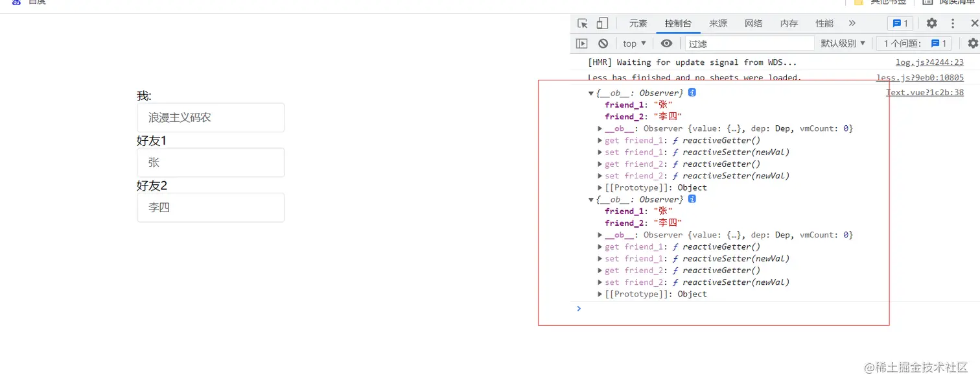Open less.js?9eb0:10805 source link
Viewport: 980px width, 386px height.
pyautogui.click(x=920, y=77)
